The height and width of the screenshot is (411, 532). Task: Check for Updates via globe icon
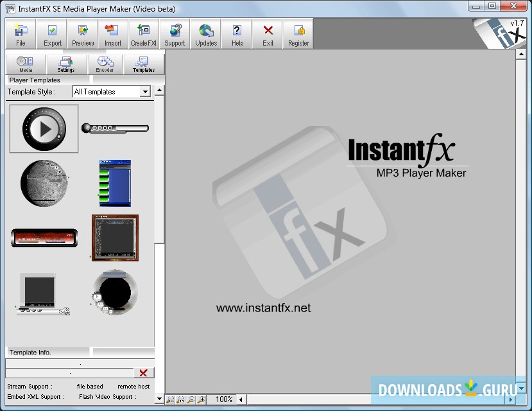[x=206, y=34]
